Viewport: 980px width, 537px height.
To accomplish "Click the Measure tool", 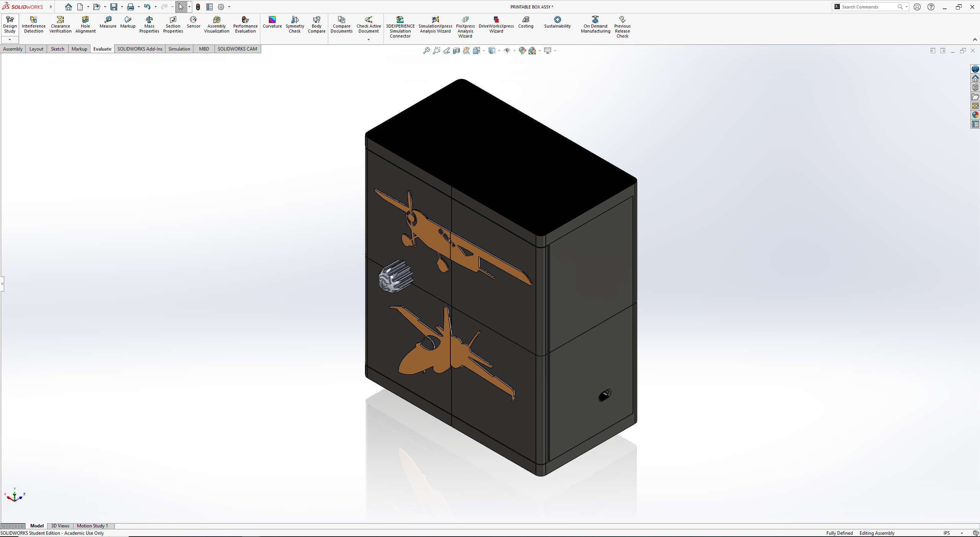I will click(108, 22).
